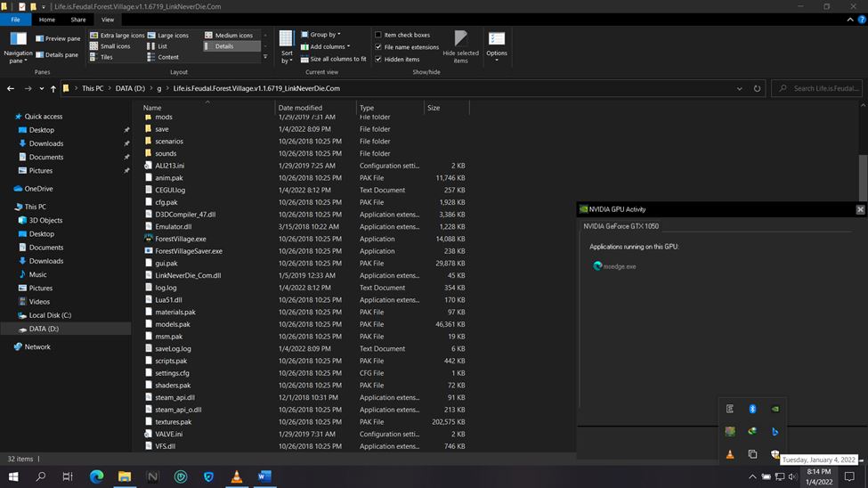868x488 pixels.
Task: Click Hide selected items button
Action: [460, 47]
